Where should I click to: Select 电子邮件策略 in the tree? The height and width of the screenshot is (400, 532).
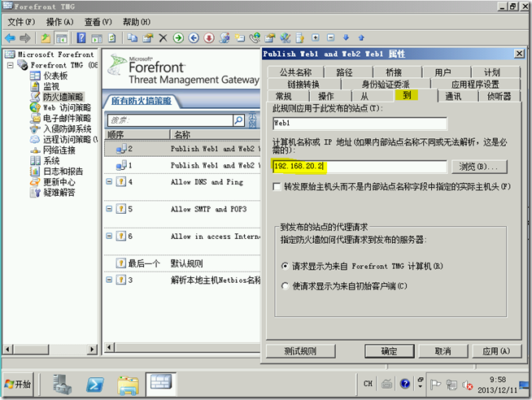pyautogui.click(x=67, y=118)
